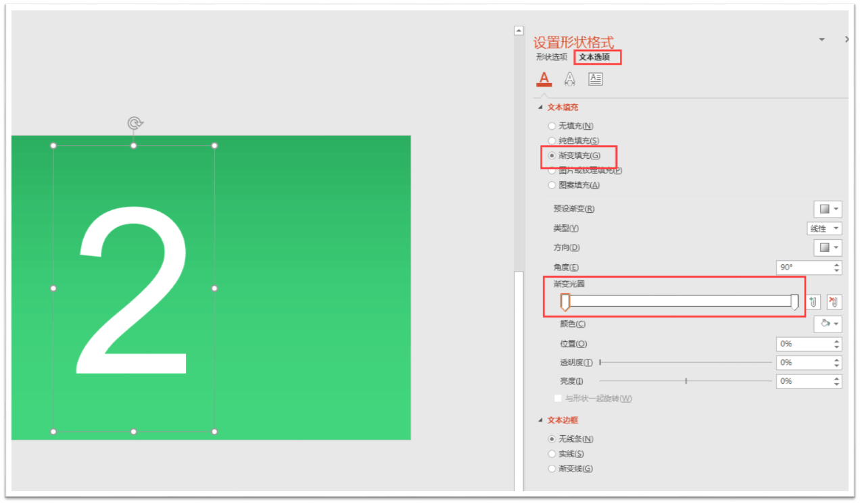The height and width of the screenshot is (504, 860).
Task: Remove a gradient stop with the delete icon
Action: click(x=835, y=302)
